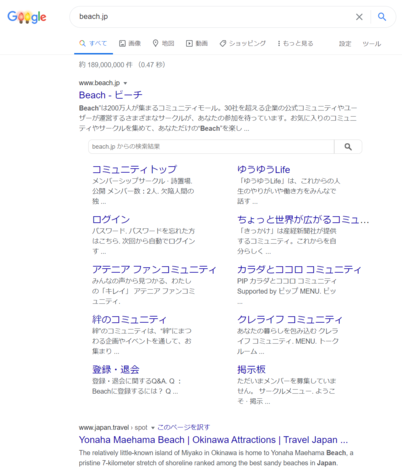Image resolution: width=402 pixels, height=470 pixels.
Task: Select the すべて tab
Action: (x=93, y=43)
